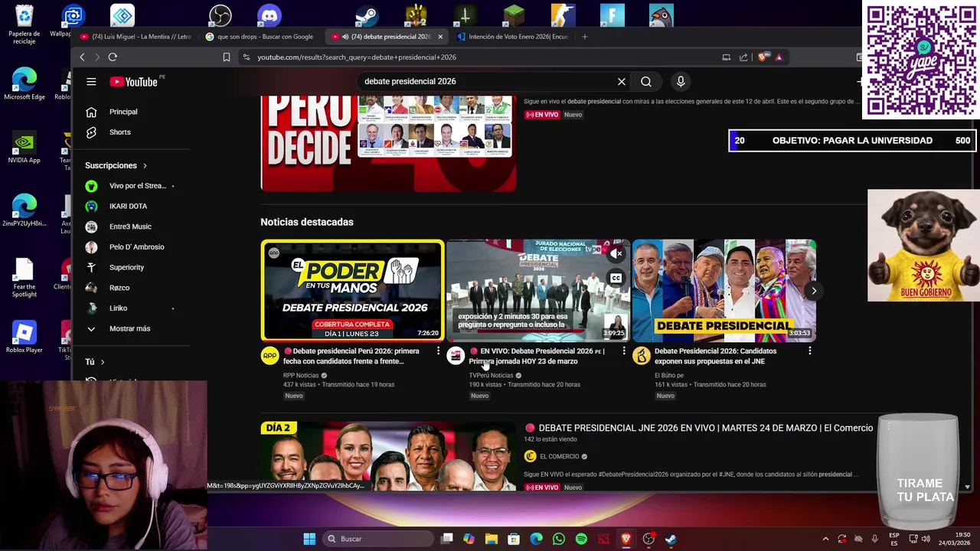Viewport: 980px width, 551px height.
Task: Expand the Tú section
Action: click(95, 362)
